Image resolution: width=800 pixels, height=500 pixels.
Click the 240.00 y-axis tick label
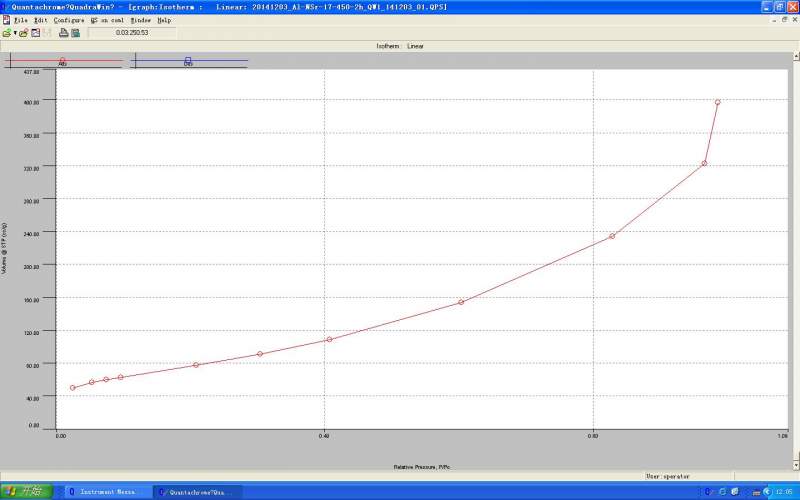[32, 234]
